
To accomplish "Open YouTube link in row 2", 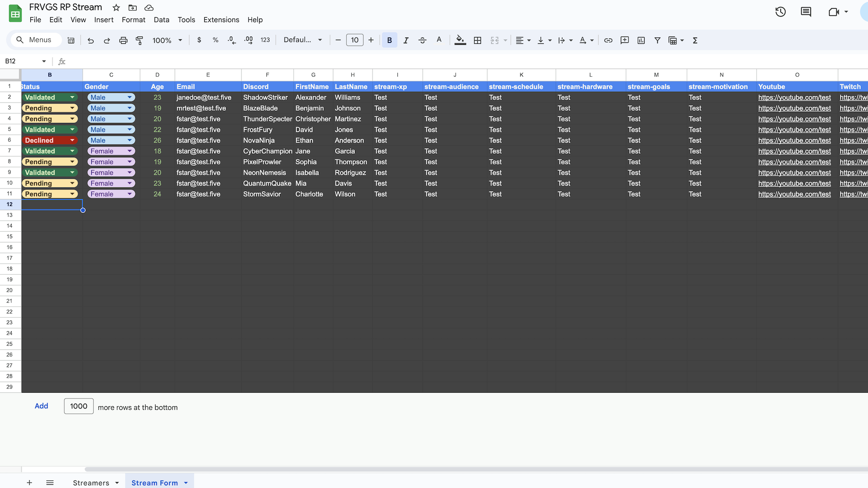I will tap(794, 98).
